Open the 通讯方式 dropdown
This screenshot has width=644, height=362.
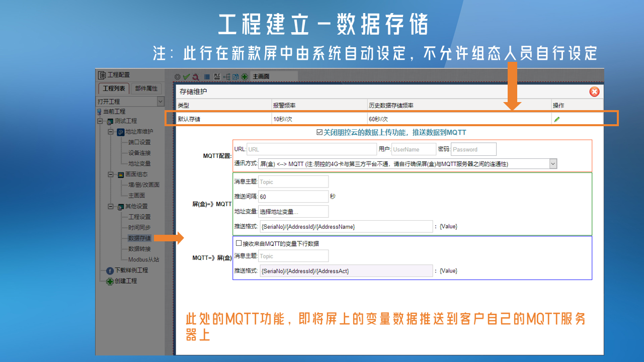click(553, 163)
